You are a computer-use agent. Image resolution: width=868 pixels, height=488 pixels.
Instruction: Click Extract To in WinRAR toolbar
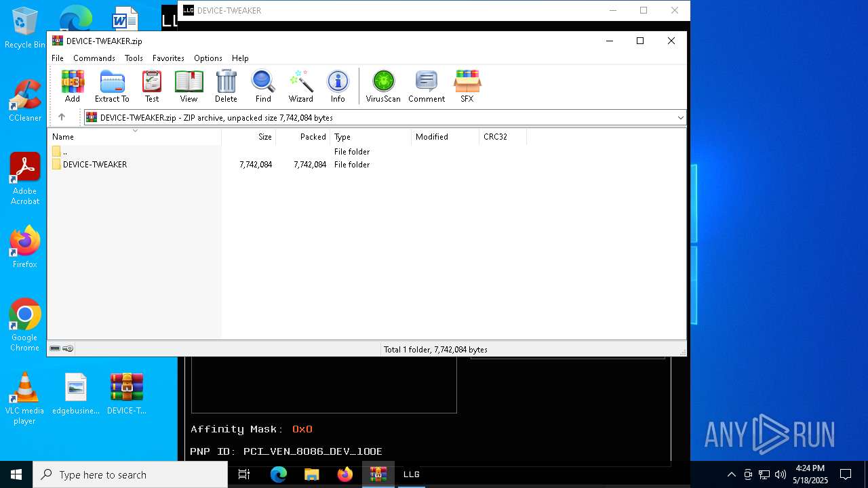tap(112, 87)
